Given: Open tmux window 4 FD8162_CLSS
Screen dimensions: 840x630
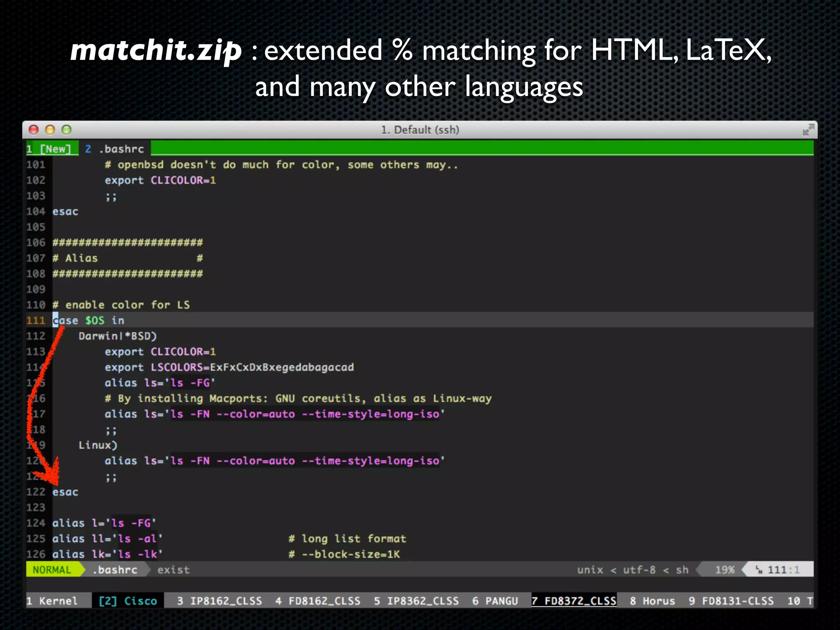Looking at the screenshot, I should 318,601.
